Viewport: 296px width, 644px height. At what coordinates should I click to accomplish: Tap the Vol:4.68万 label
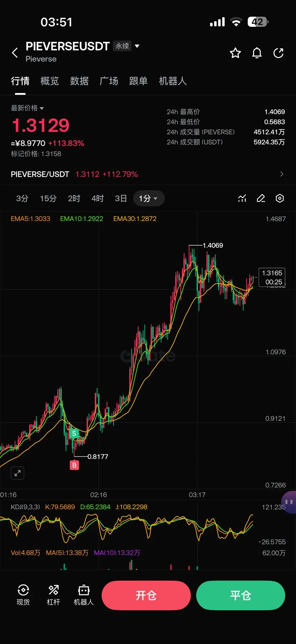[x=25, y=553]
